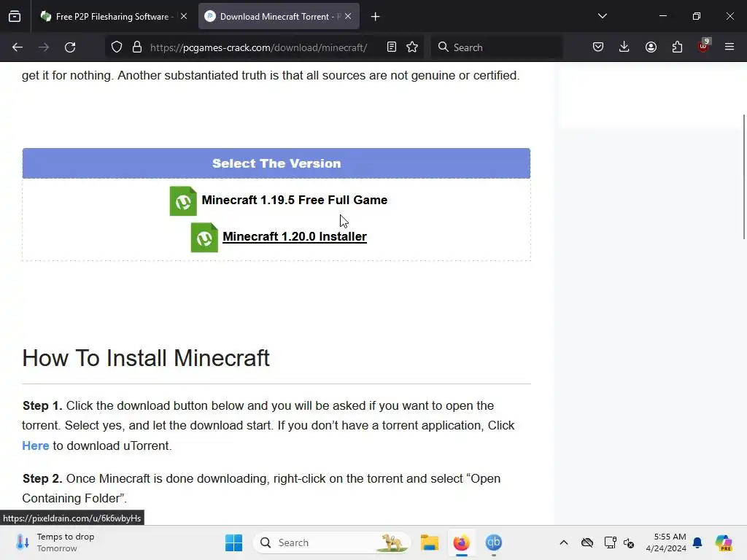
Task: Close the Free P2P Filesharing Software tab
Action: [x=184, y=16]
